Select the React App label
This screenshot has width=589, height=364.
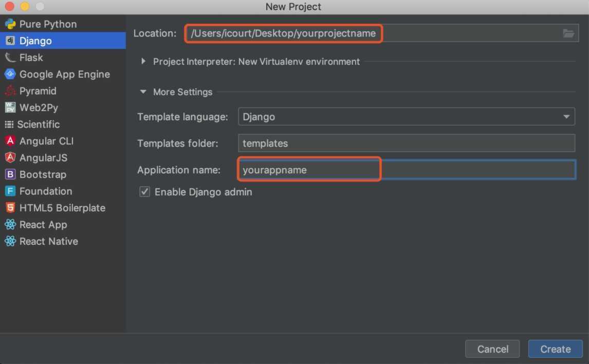coord(43,225)
